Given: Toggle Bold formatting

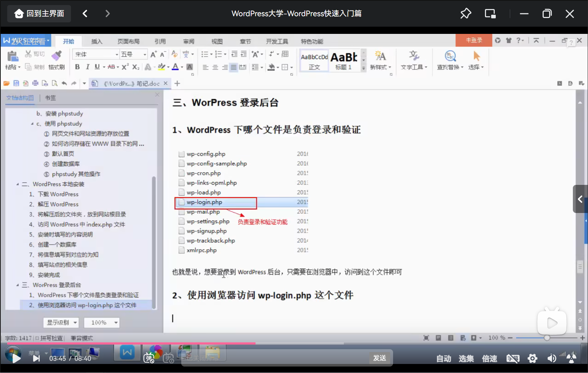Looking at the screenshot, I should pyautogui.click(x=77, y=67).
